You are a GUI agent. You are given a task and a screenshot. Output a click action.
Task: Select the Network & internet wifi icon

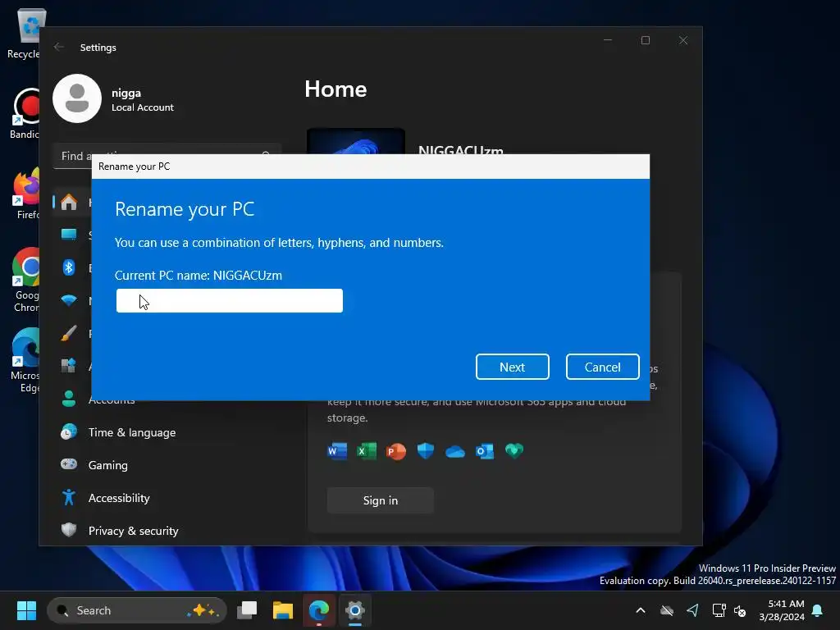(69, 300)
